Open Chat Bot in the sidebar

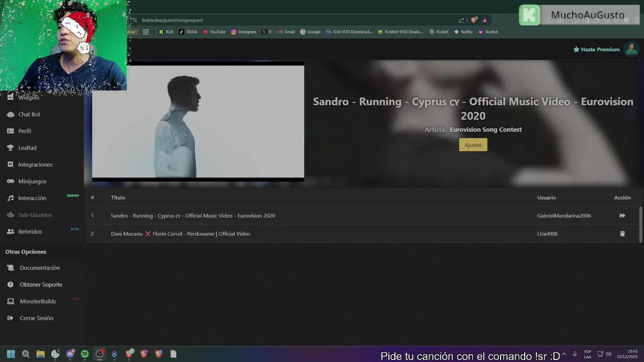click(29, 114)
